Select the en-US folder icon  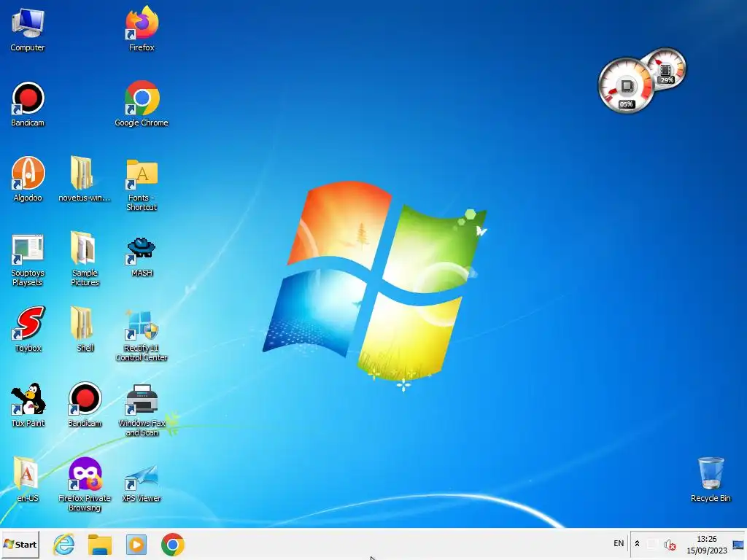pos(28,480)
